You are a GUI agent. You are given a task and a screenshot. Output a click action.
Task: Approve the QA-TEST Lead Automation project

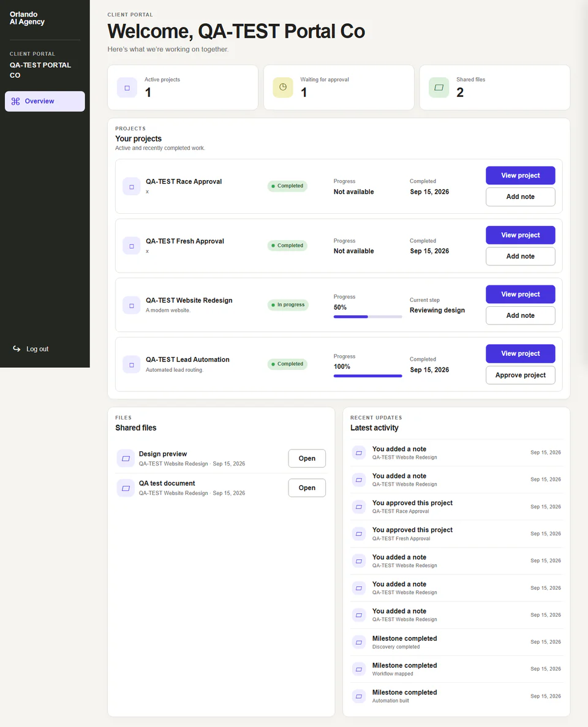click(x=520, y=375)
